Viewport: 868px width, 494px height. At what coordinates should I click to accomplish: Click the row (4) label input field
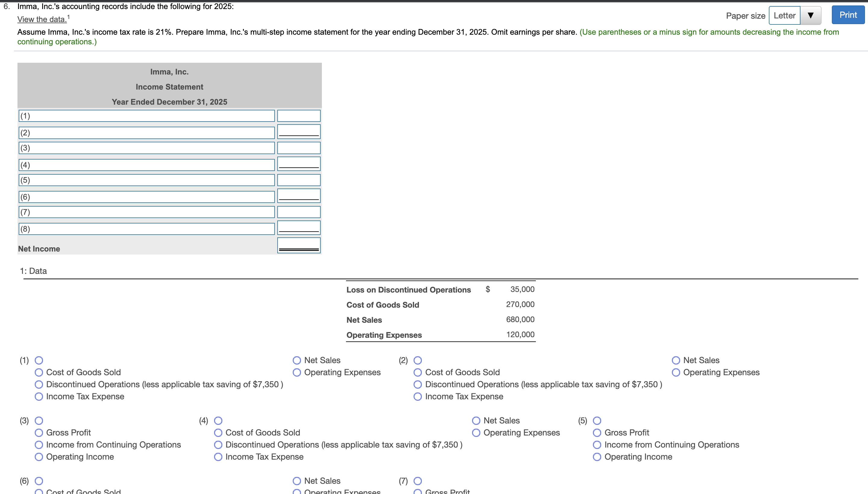[x=146, y=165]
